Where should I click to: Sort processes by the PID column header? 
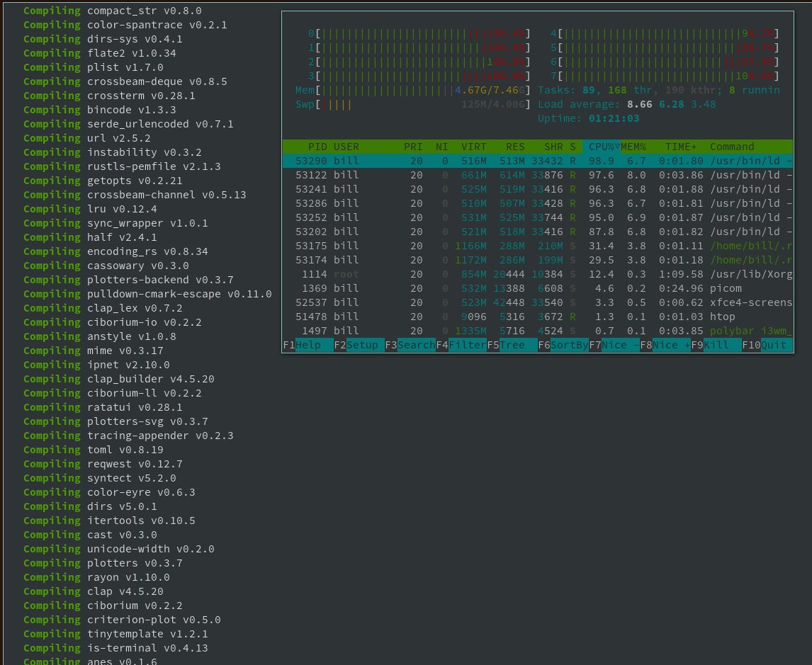(317, 147)
